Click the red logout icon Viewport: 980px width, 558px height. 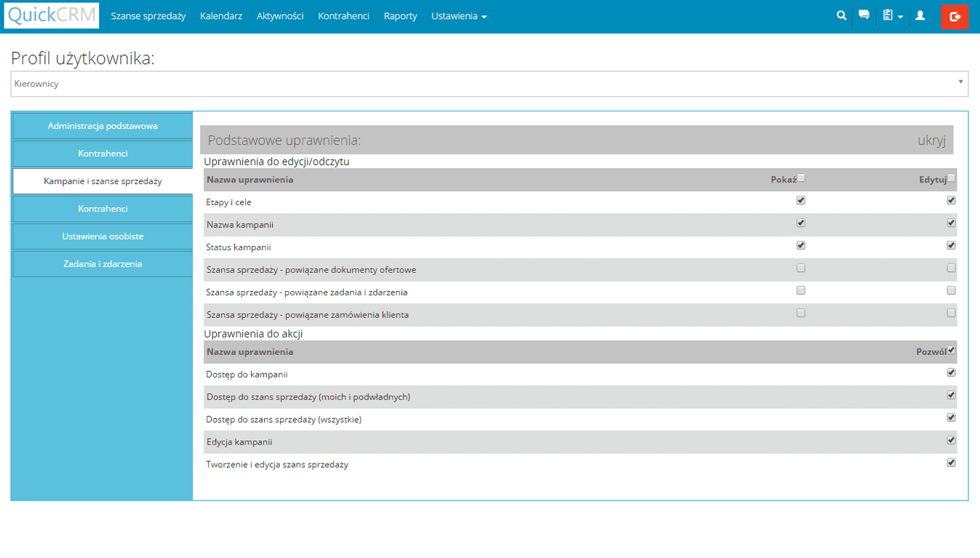click(955, 17)
